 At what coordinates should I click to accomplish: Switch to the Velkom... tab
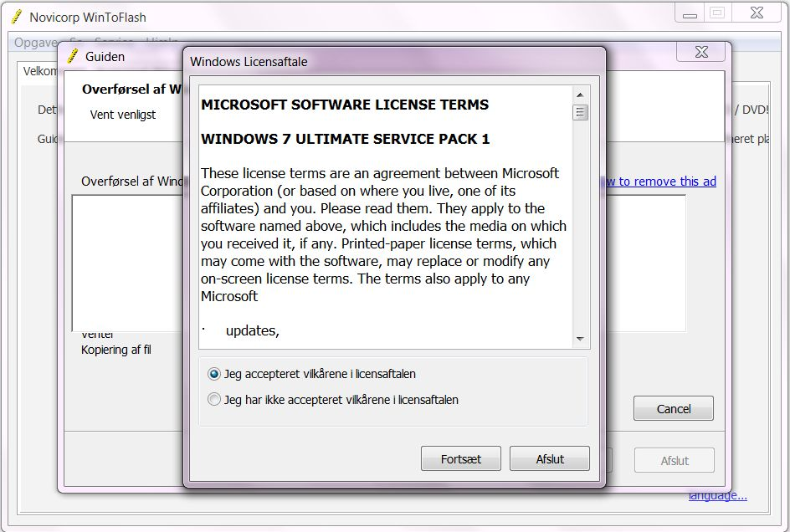tap(39, 71)
